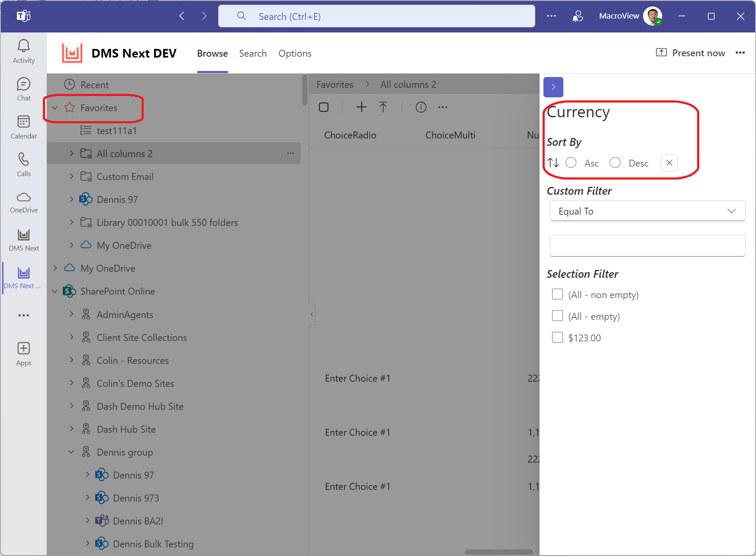The image size is (756, 556).
Task: Select Dash Demo Hub Site in the tree
Action: click(140, 406)
